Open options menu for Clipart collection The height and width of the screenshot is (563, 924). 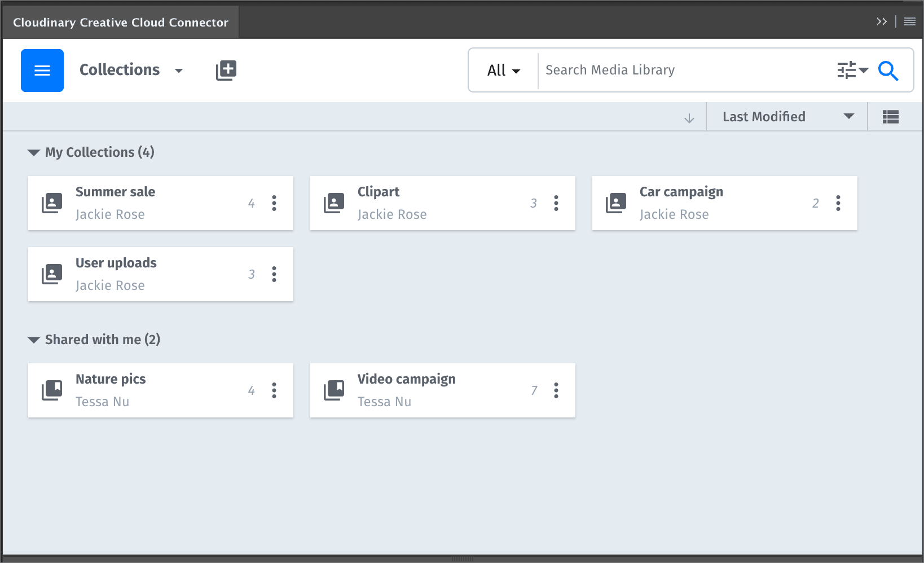556,203
